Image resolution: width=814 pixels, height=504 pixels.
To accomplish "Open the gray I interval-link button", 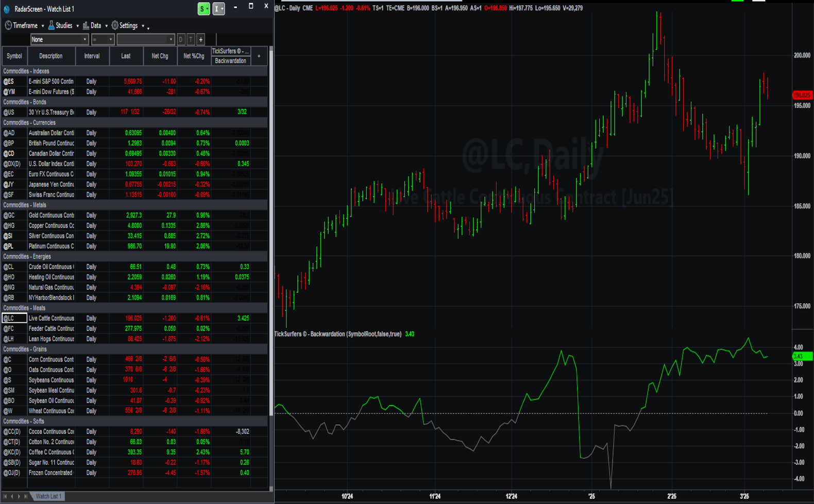I will point(218,9).
